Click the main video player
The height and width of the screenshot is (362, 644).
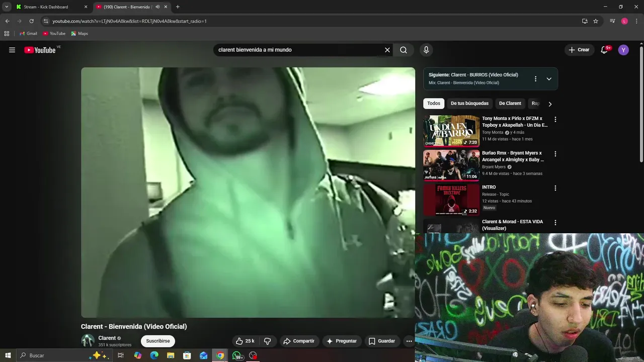(x=248, y=193)
